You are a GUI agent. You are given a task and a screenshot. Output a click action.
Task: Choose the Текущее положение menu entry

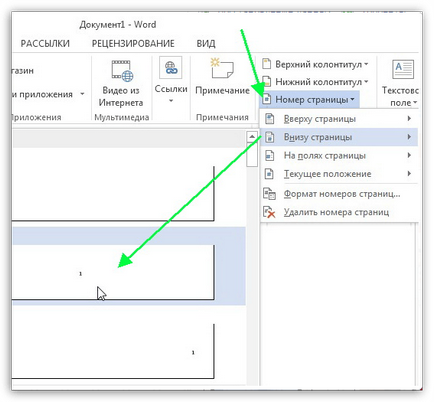339,174
